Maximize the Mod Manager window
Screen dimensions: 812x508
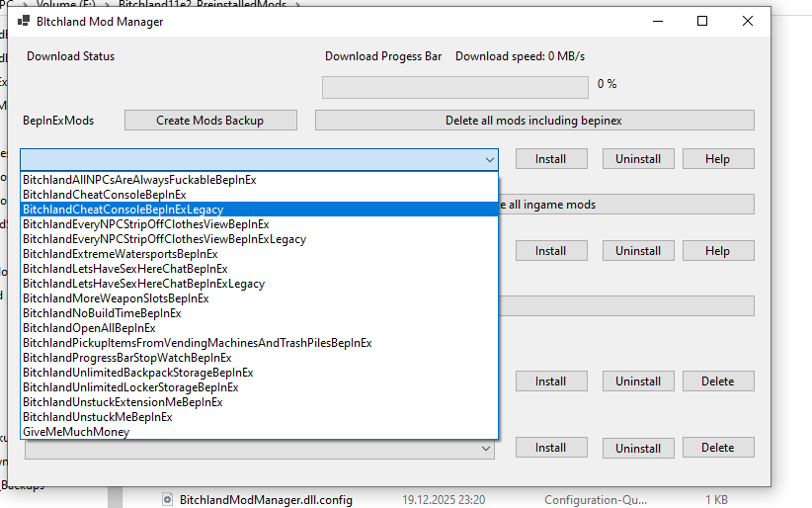tap(702, 21)
